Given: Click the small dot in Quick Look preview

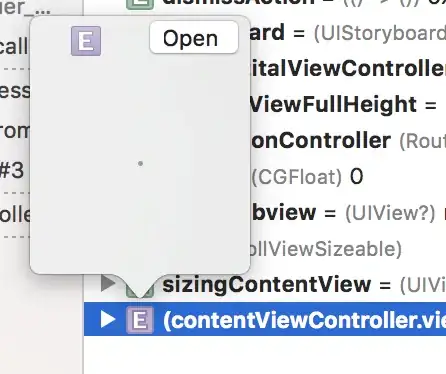Looking at the screenshot, I should [140, 163].
